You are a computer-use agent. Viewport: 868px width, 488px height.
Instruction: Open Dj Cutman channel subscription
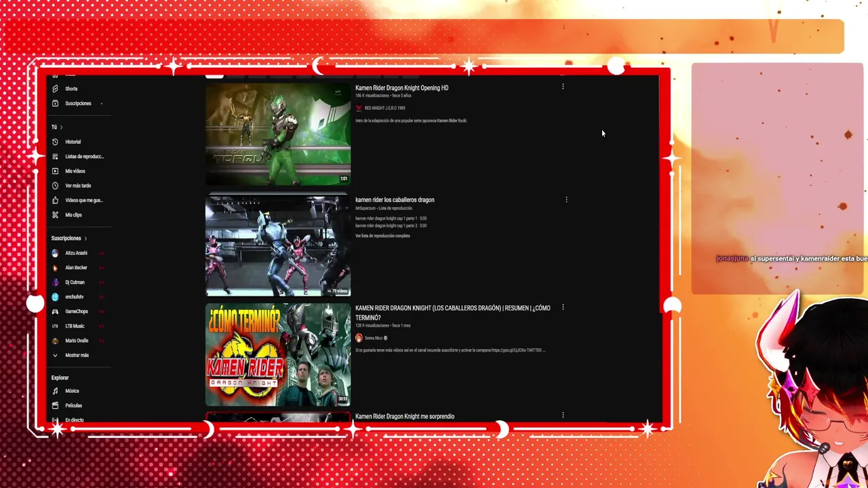(x=75, y=282)
